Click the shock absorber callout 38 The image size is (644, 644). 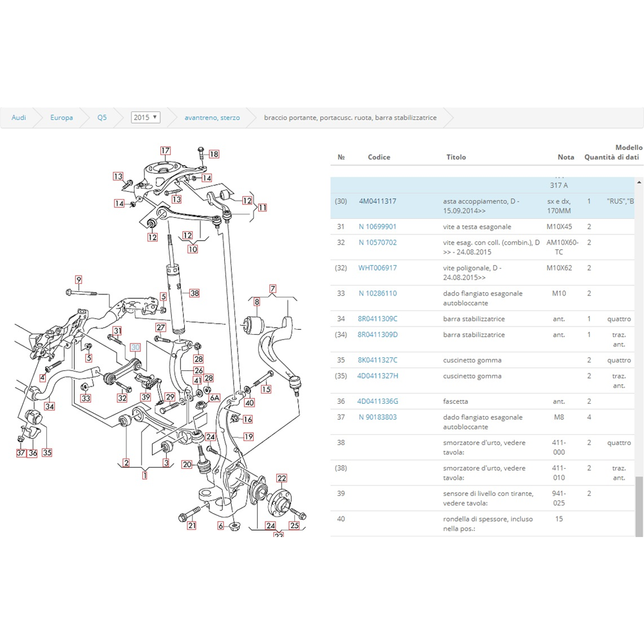click(x=194, y=293)
